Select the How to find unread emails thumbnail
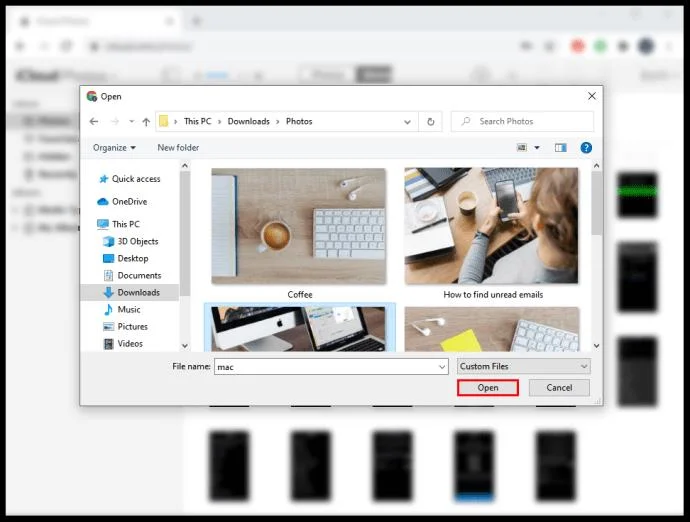Viewport: 690px width, 522px height. tap(492, 225)
